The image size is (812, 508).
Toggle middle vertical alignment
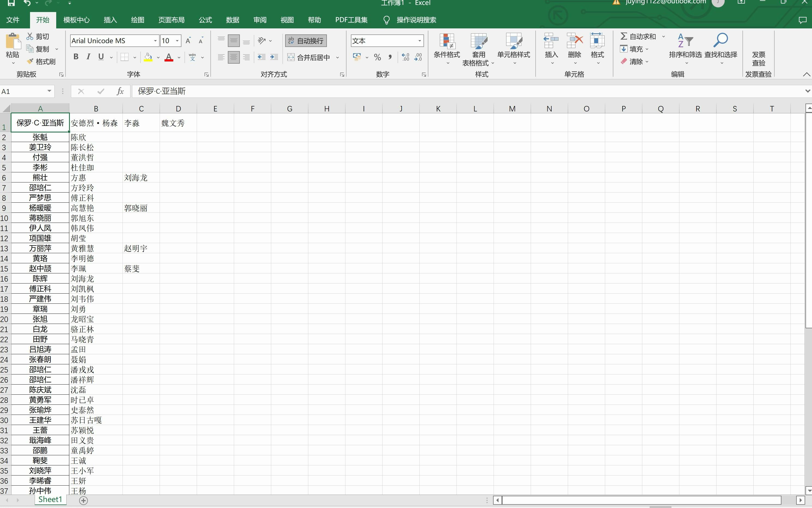pyautogui.click(x=234, y=41)
